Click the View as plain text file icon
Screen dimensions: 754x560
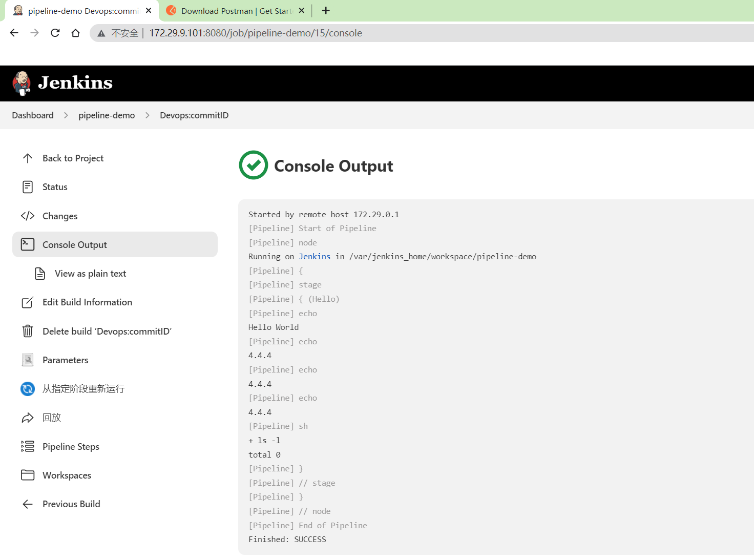coord(40,274)
